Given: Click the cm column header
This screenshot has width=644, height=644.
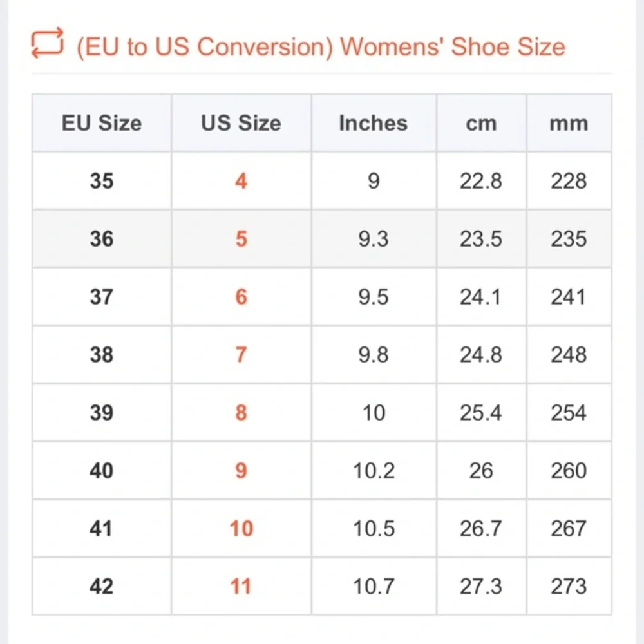Looking at the screenshot, I should [481, 123].
